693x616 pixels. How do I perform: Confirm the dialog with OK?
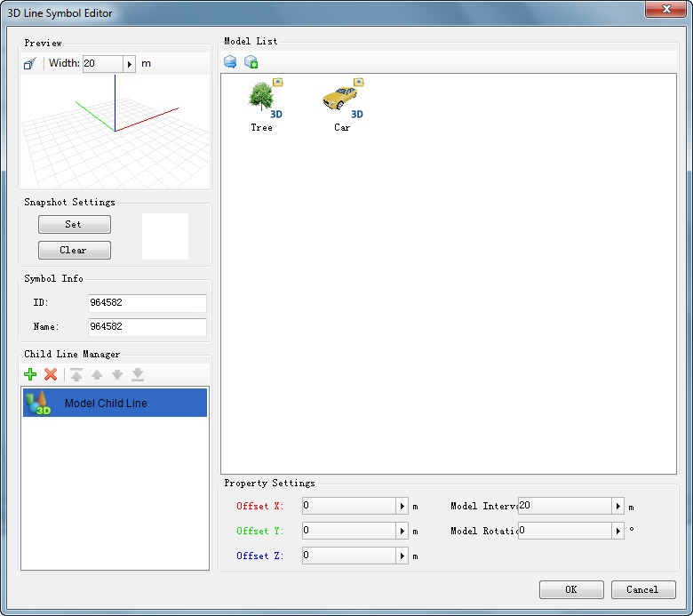click(570, 589)
